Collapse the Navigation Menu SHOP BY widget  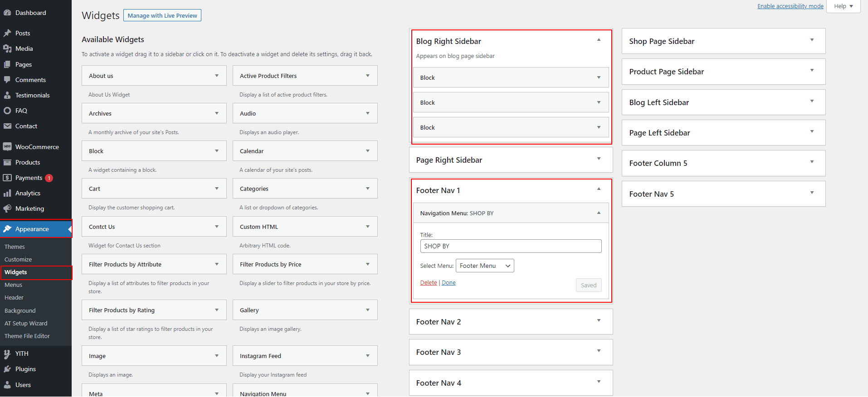[x=599, y=213]
